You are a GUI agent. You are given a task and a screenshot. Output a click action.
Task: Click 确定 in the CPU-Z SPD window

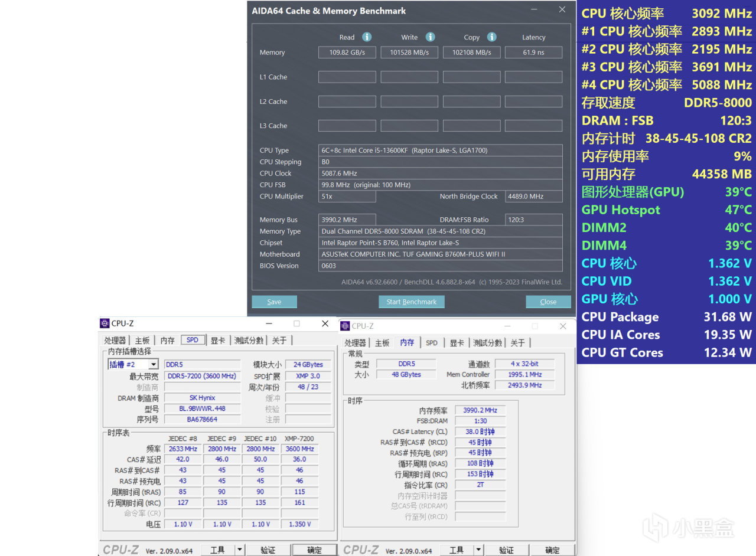click(314, 550)
